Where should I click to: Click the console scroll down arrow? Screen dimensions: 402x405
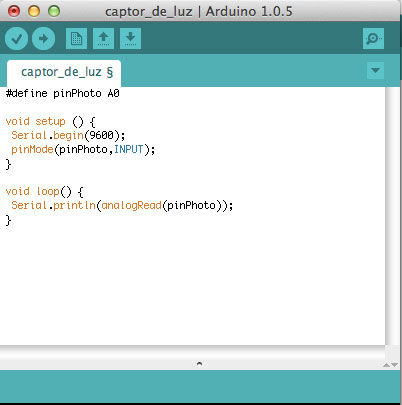tap(394, 365)
